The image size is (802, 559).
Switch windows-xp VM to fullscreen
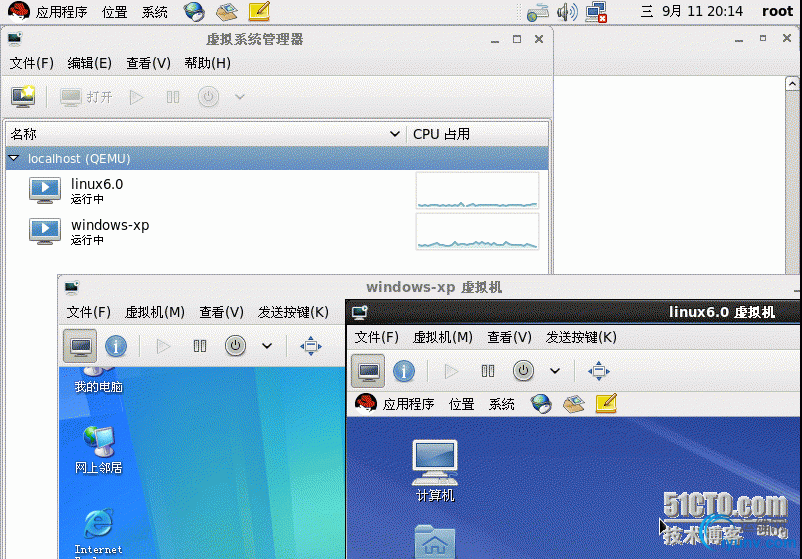click(x=310, y=346)
